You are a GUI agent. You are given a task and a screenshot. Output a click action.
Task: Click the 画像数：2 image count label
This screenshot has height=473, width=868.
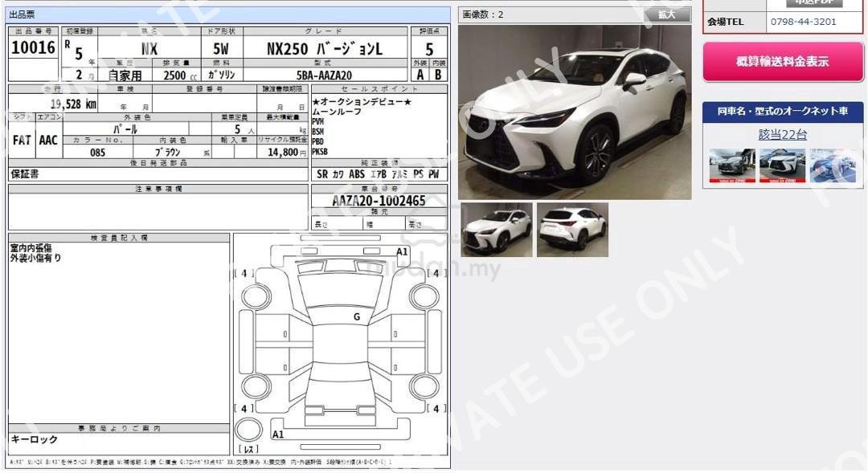[483, 15]
